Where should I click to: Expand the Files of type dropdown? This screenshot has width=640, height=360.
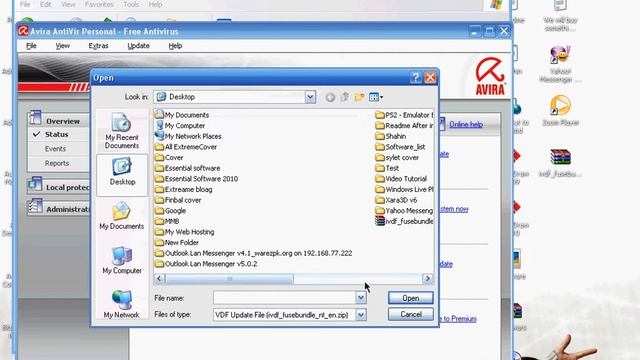point(361,315)
